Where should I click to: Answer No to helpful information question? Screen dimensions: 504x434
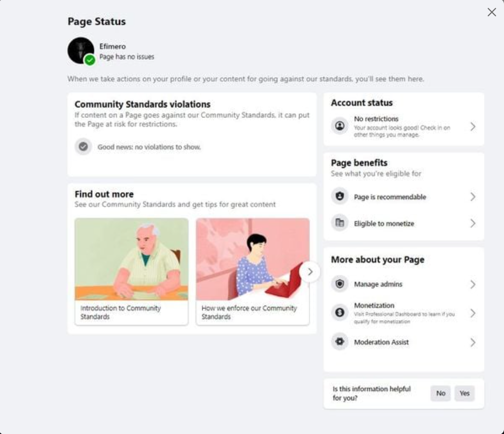click(440, 393)
